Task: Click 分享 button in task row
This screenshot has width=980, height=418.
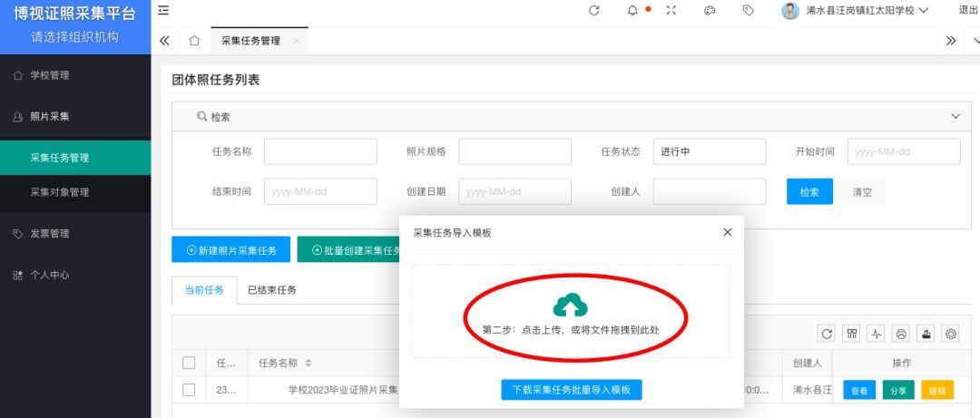Action: 898,391
